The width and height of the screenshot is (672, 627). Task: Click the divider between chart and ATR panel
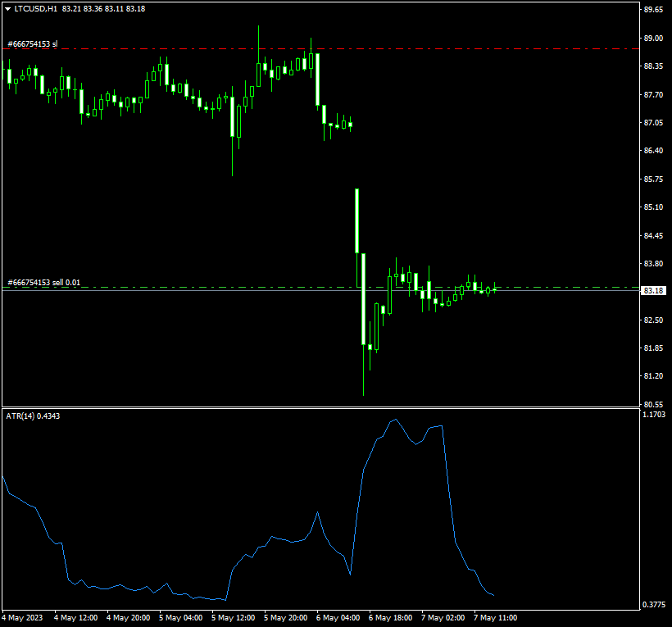(320, 407)
